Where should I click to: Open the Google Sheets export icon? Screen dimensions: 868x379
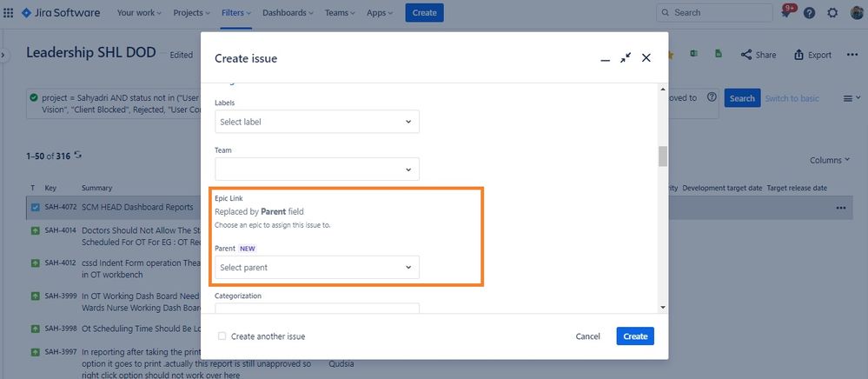click(718, 54)
